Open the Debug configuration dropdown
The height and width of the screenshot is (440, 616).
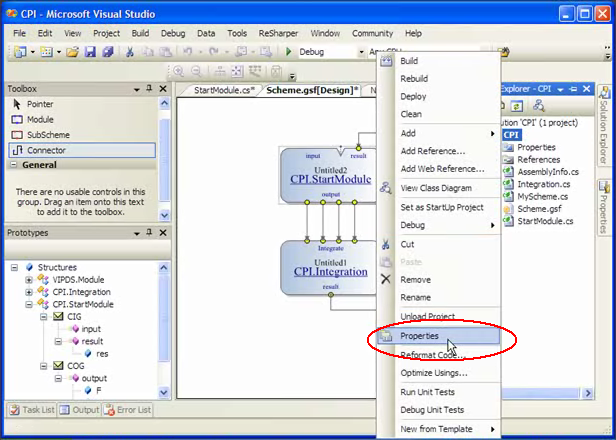pos(359,52)
